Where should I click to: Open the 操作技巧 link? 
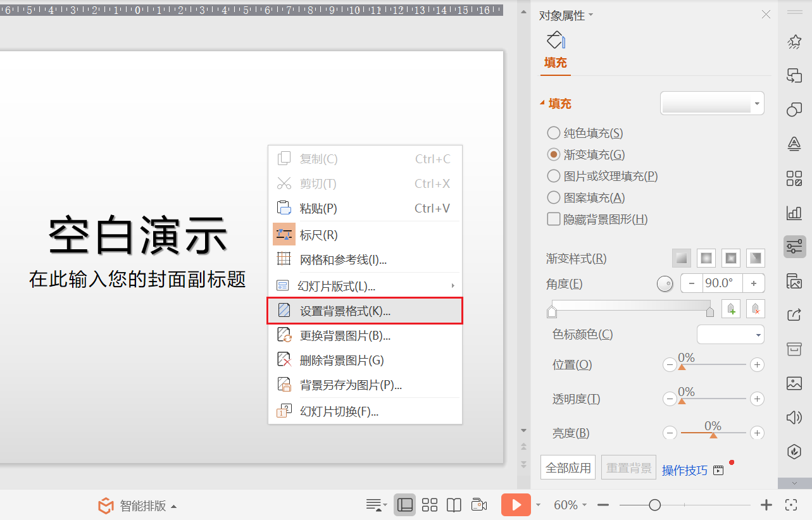[x=685, y=470]
